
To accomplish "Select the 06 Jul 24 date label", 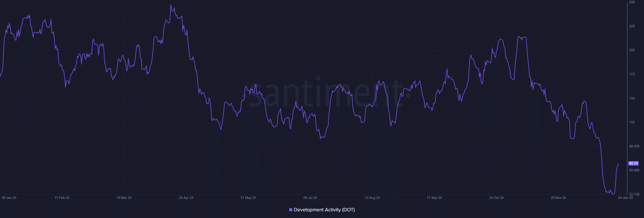I will pyautogui.click(x=310, y=198).
